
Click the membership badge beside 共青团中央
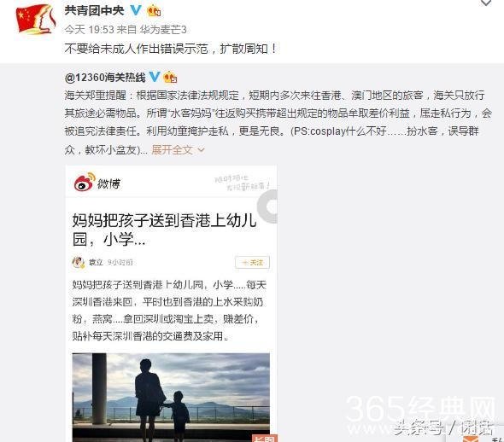click(154, 11)
